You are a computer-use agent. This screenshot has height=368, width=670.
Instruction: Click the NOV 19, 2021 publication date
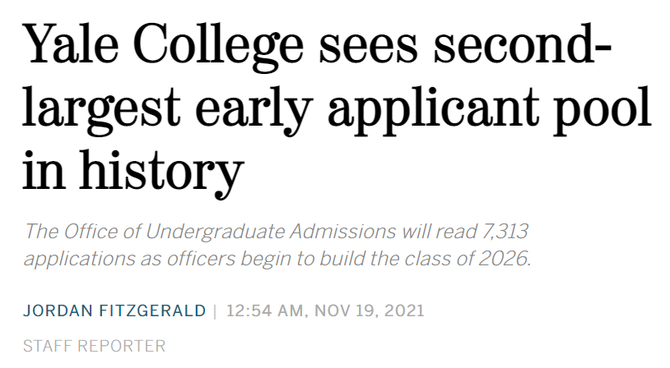370,311
